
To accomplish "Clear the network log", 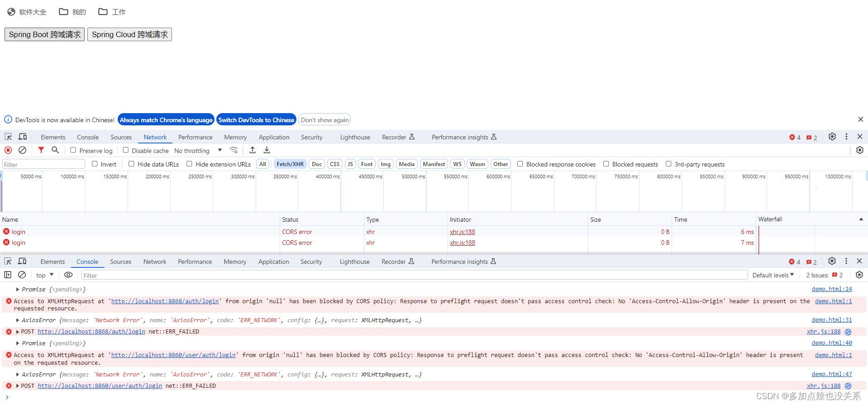I will [x=22, y=150].
